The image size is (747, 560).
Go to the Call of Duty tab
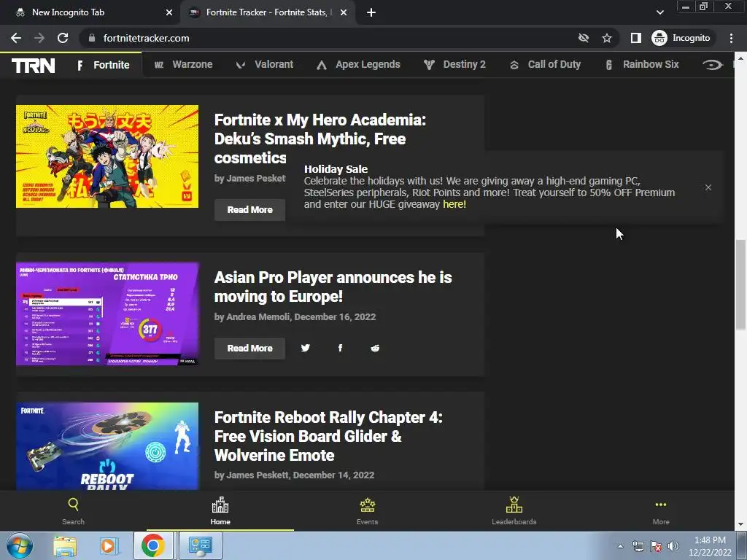[x=545, y=65]
